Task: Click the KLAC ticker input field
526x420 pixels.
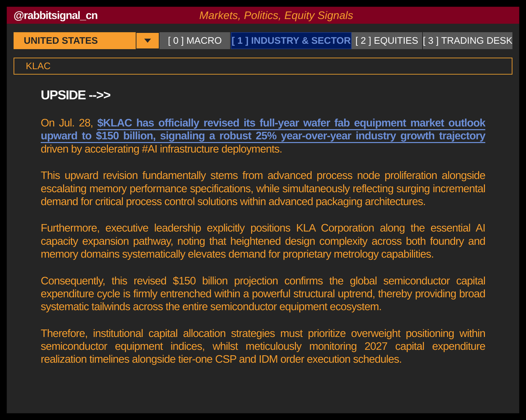Action: point(263,66)
